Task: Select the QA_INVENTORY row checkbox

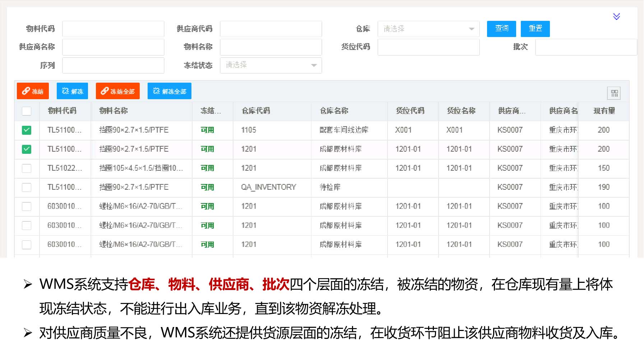Action: (27, 187)
